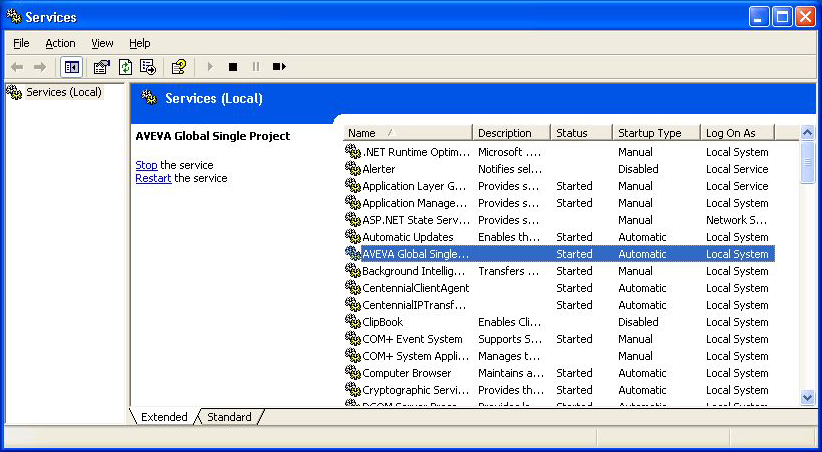The height and width of the screenshot is (452, 822).
Task: Minimize the Services window
Action: click(x=759, y=17)
